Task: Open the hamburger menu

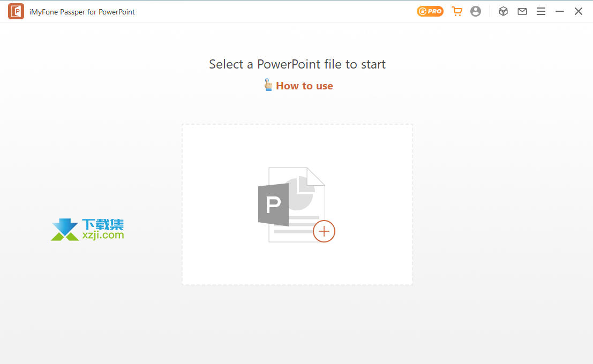Action: (541, 11)
